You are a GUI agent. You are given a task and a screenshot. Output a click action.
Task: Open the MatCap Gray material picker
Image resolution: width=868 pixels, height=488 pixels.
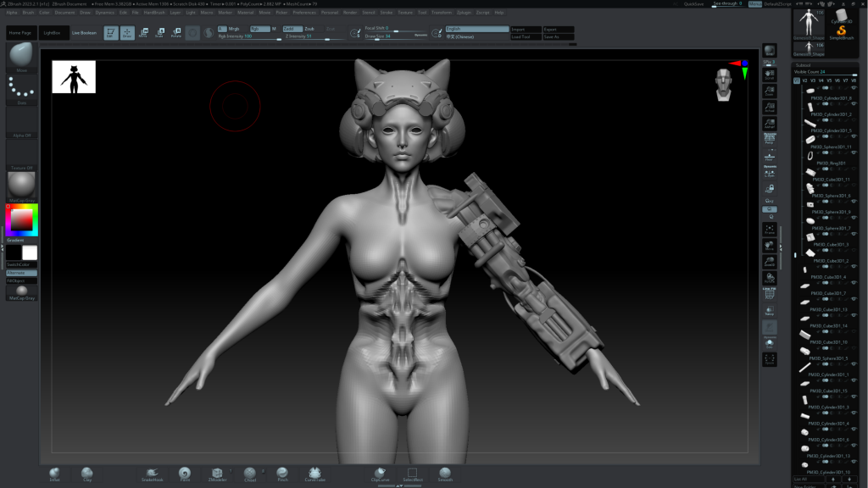pyautogui.click(x=21, y=184)
